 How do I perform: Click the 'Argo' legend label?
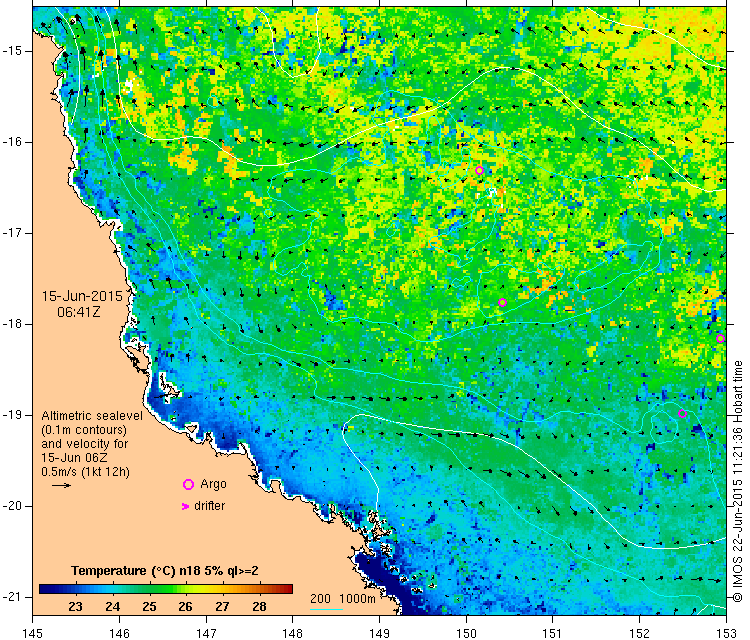click(x=213, y=485)
